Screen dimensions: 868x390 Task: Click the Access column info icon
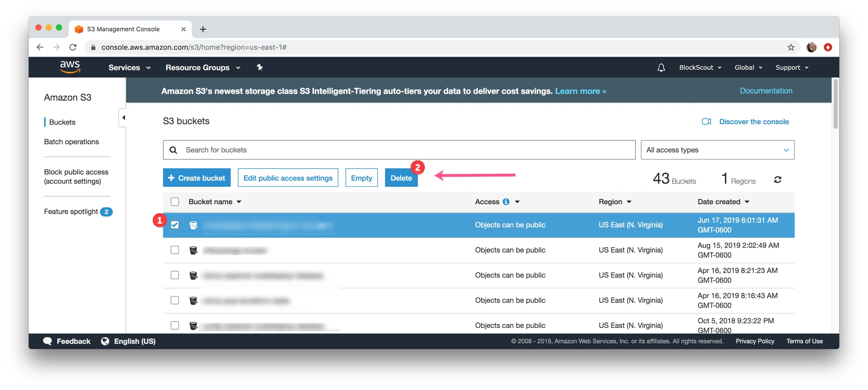click(x=506, y=202)
